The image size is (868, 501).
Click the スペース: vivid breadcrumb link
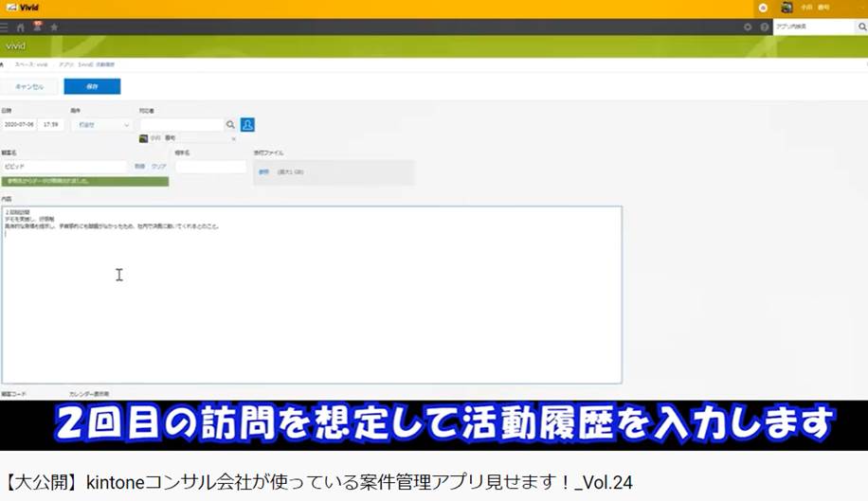point(31,64)
